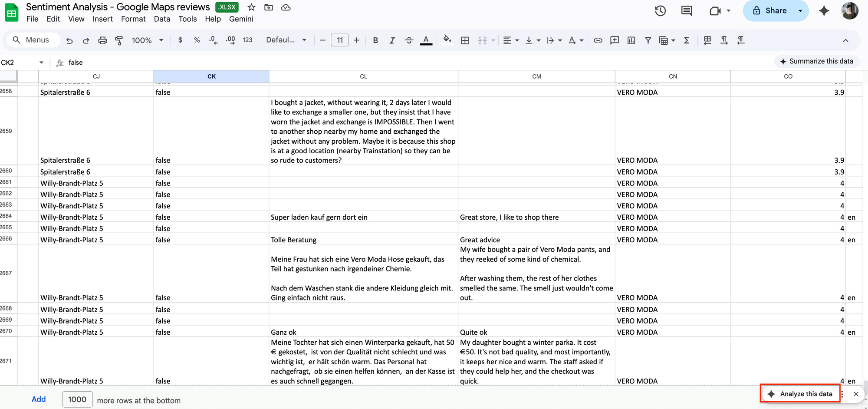868x409 pixels.
Task: Print the spreadsheet using printer icon
Action: [102, 40]
